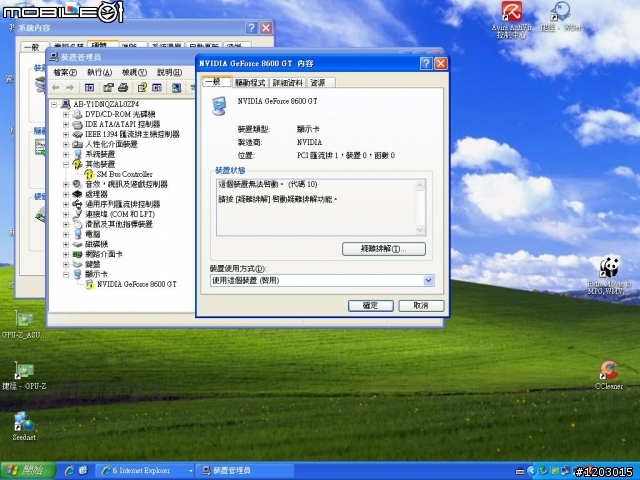Screen dimensions: 640x480
Task: Click 6 Internet Explorer taskbar group
Action: coord(147,471)
